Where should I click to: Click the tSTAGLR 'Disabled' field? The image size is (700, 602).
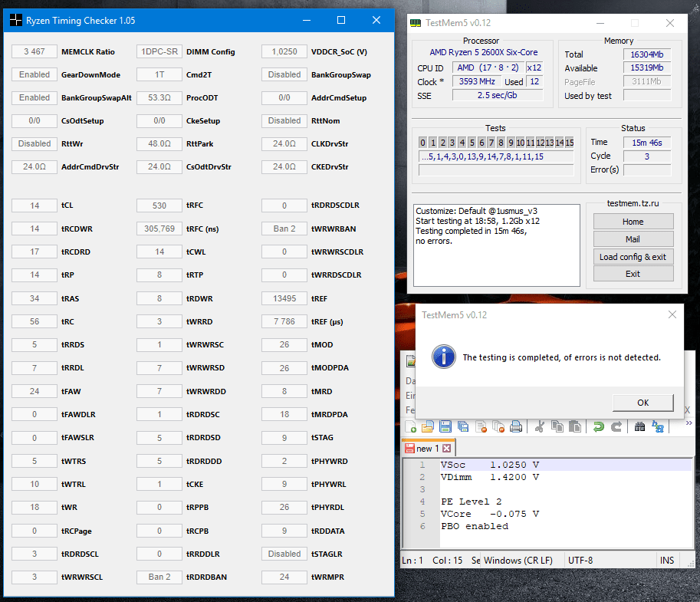click(x=284, y=554)
